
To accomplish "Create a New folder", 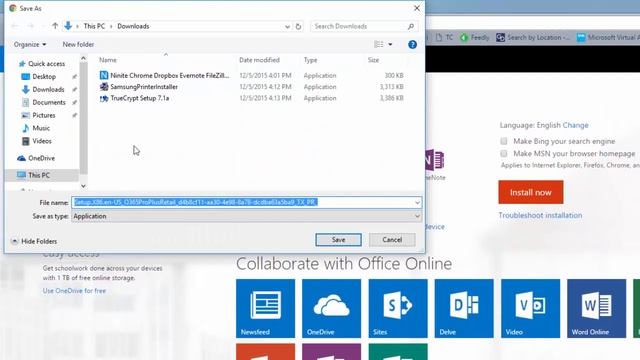I will [78, 44].
